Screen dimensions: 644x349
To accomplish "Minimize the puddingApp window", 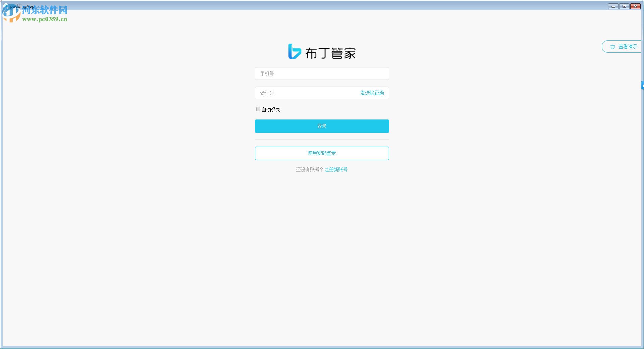I will coord(613,6).
